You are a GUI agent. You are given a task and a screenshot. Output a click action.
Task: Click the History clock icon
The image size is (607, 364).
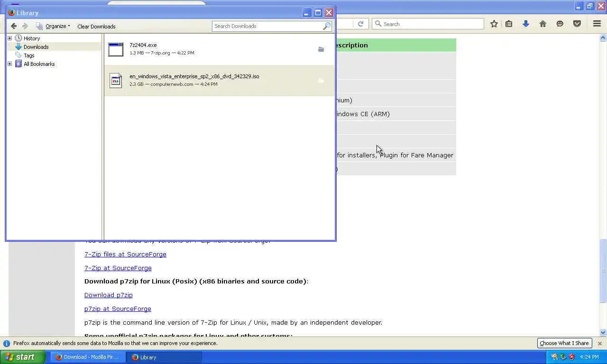pos(18,38)
